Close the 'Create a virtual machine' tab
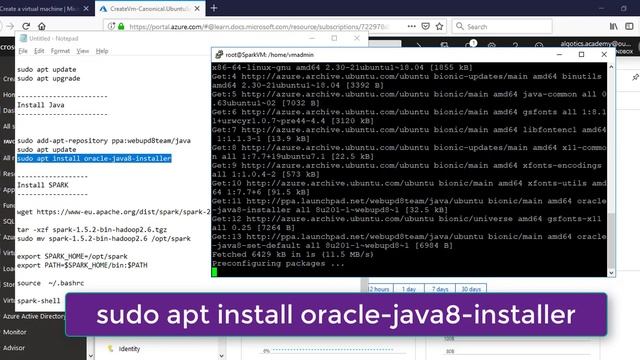This screenshot has width=640, height=360. (86, 9)
